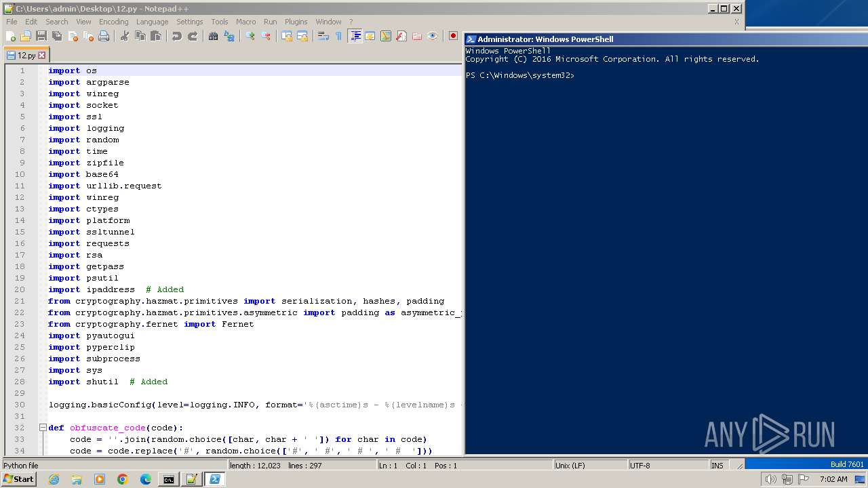Open the Settings menu
The image size is (868, 488).
coord(190,22)
